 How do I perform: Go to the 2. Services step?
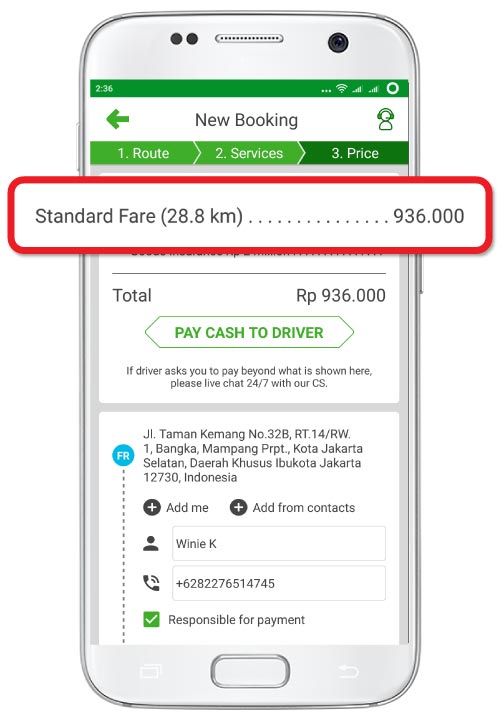pos(249,153)
